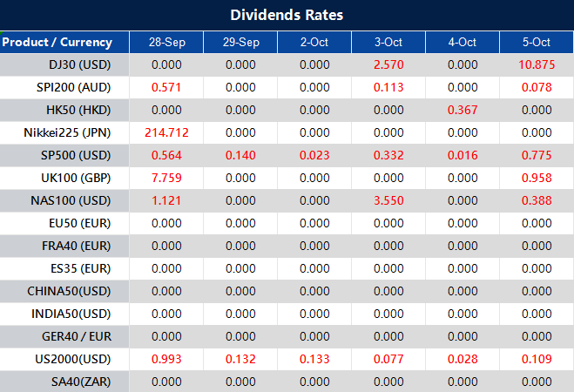This screenshot has height=392, width=574.
Task: Click the 3.550 value for NAS100
Action: pos(388,200)
